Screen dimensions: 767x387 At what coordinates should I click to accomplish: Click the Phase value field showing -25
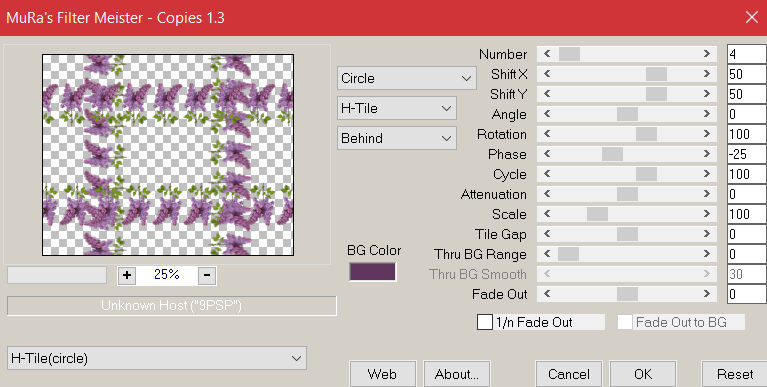coord(746,154)
